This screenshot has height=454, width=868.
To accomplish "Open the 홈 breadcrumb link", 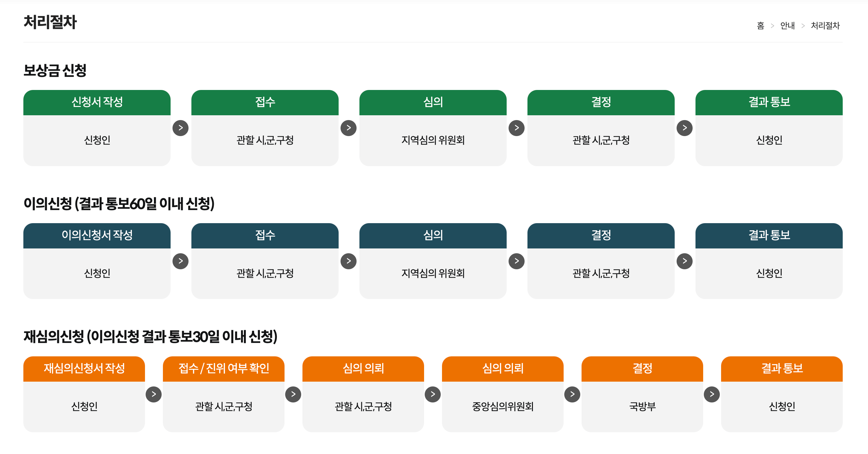I will click(x=761, y=26).
